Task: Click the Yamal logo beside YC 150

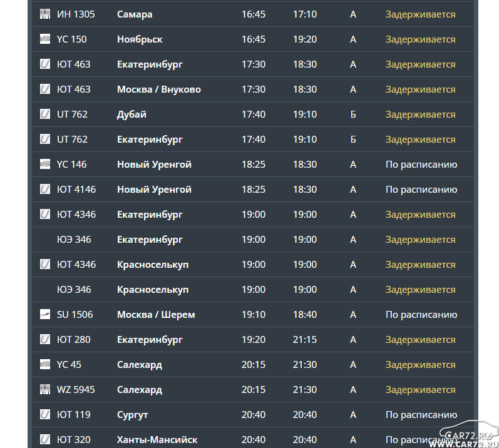Action: pyautogui.click(x=45, y=39)
